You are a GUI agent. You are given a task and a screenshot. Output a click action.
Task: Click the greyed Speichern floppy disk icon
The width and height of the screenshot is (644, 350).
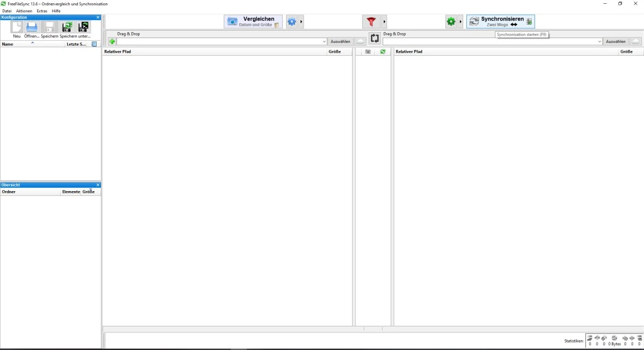pos(49,27)
